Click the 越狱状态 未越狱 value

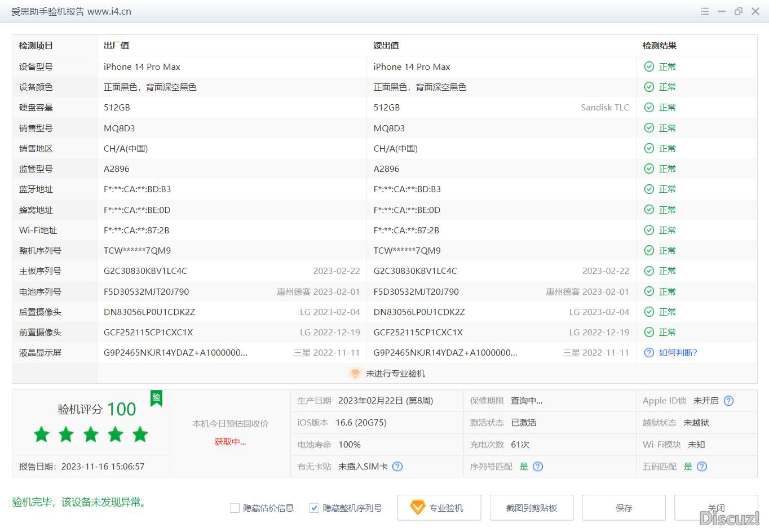(696, 423)
